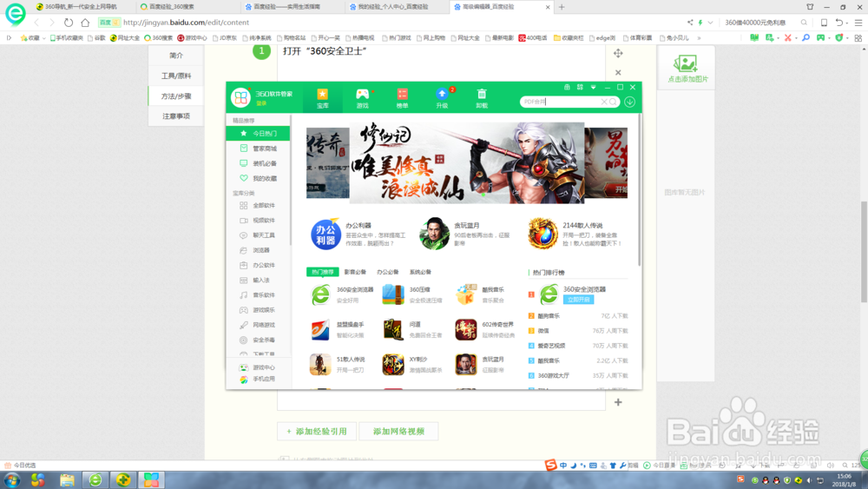Select 办公软件 category

click(x=258, y=265)
